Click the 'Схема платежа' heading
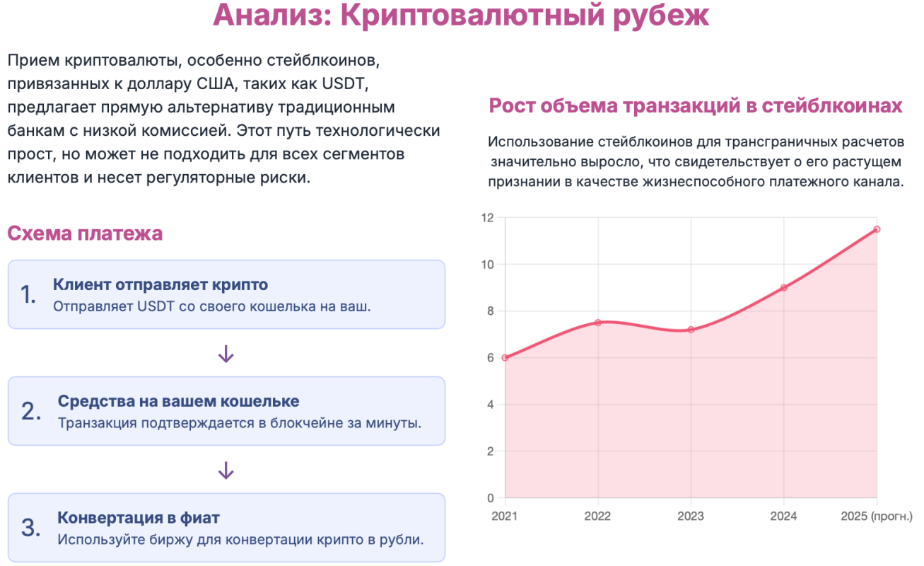Viewport: 924px width, 566px height. (x=85, y=233)
